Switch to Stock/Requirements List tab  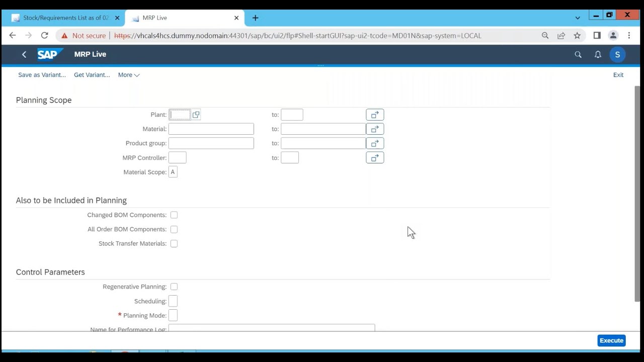pyautogui.click(x=65, y=18)
